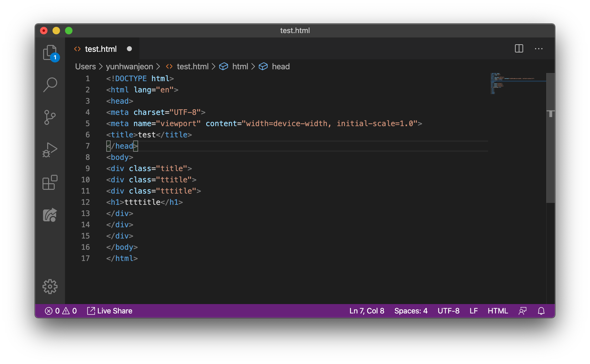The width and height of the screenshot is (590, 364).
Task: Open the Manage gear menu
Action: [50, 286]
